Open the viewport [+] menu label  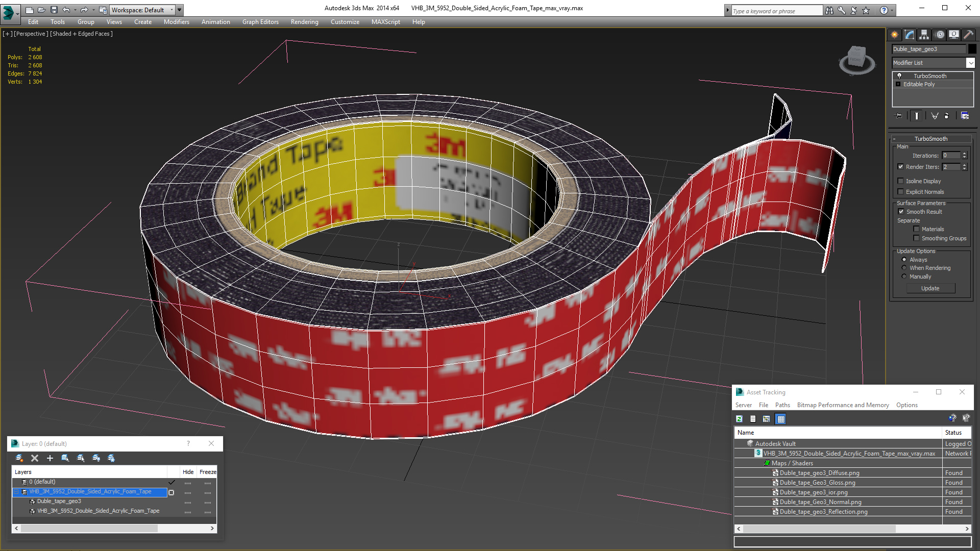7,34
